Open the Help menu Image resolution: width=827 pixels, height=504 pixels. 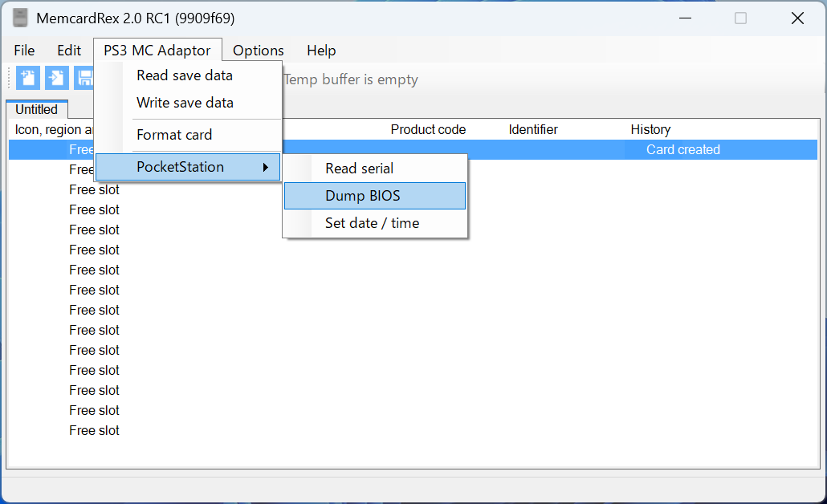pos(321,51)
